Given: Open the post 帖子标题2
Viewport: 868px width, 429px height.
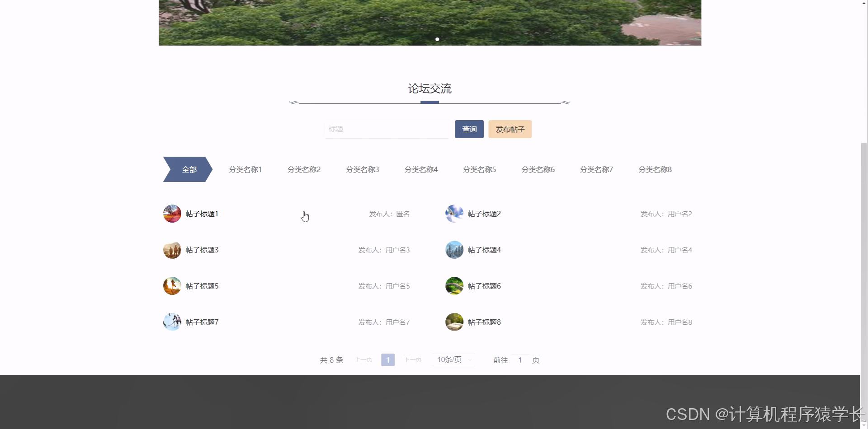Looking at the screenshot, I should tap(484, 214).
